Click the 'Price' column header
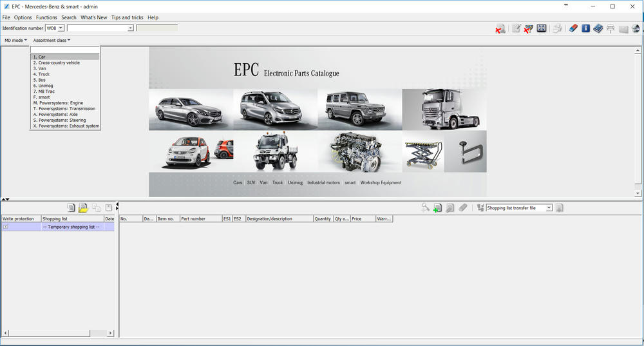Image resolution: width=644 pixels, height=346 pixels. click(363, 218)
